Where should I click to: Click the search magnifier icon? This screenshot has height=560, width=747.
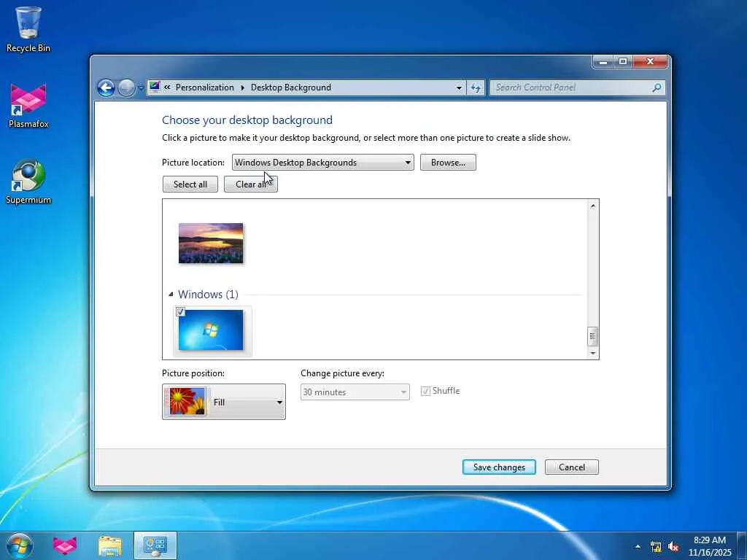click(657, 87)
